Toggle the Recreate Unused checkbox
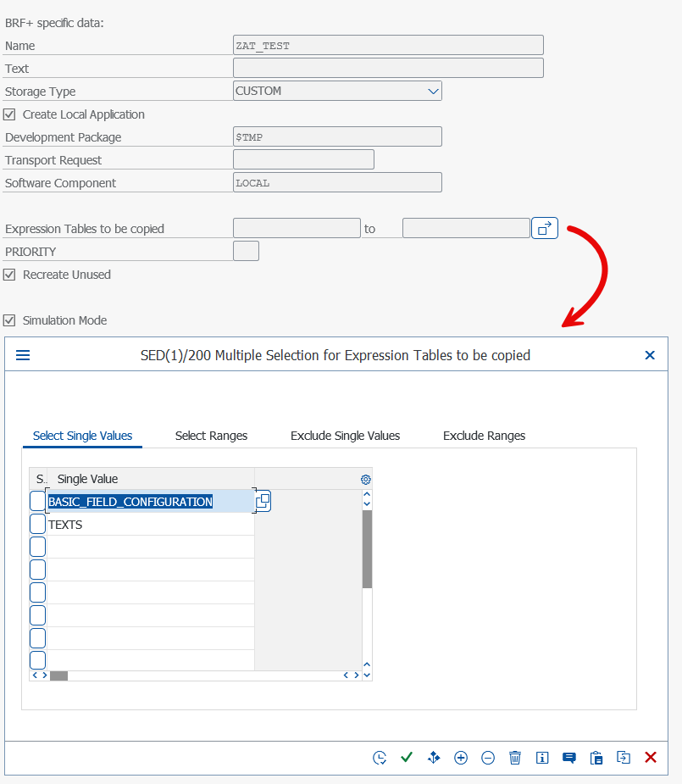The height and width of the screenshot is (784, 682). point(10,275)
